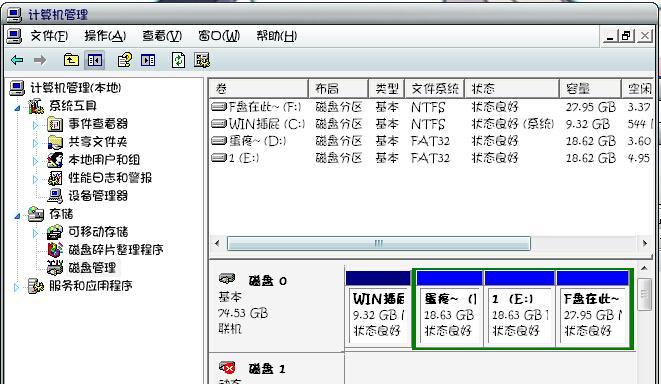Open the Help question mark toolbar icon
This screenshot has width=661, height=384.
(125, 60)
